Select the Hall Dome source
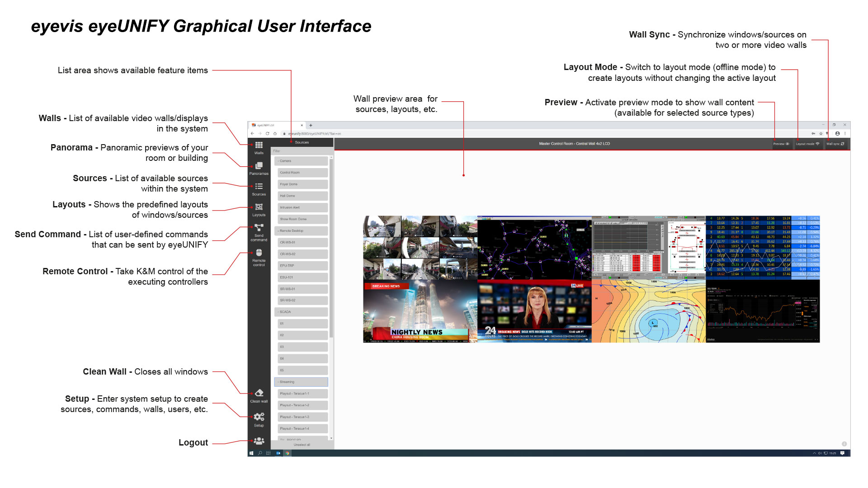 (302, 196)
